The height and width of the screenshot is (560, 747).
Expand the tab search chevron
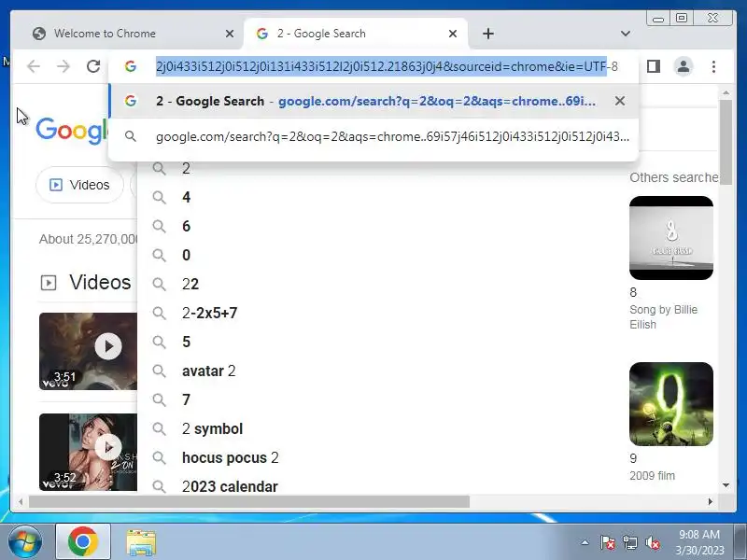626,34
